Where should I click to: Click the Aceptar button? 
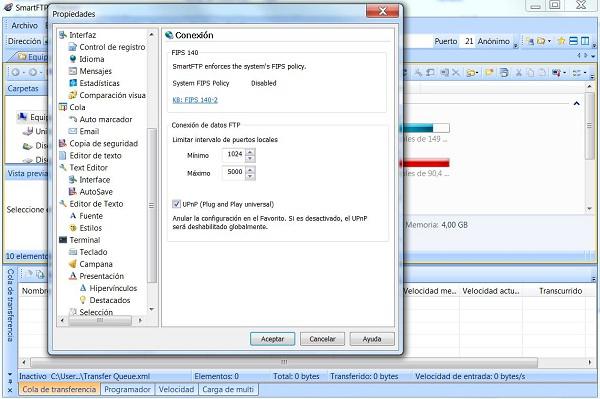[272, 339]
